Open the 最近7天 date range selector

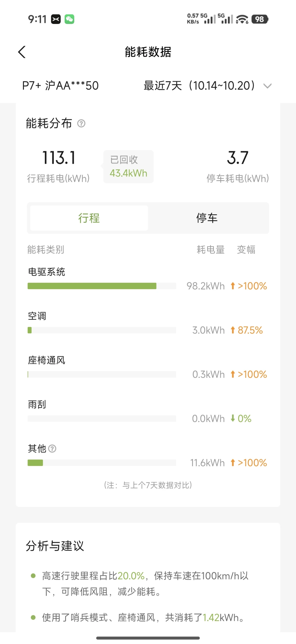click(x=199, y=86)
